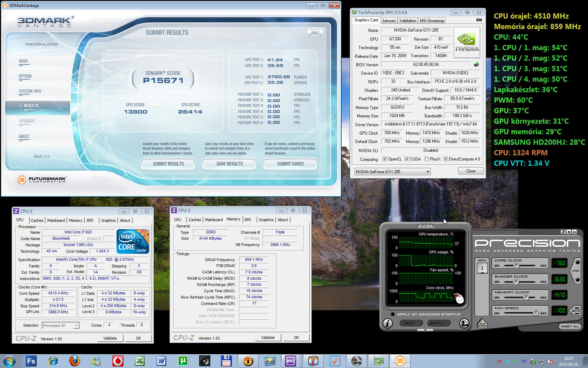Open EVGA Precision settings wrench icon
The width and height of the screenshot is (588, 368).
[464, 323]
